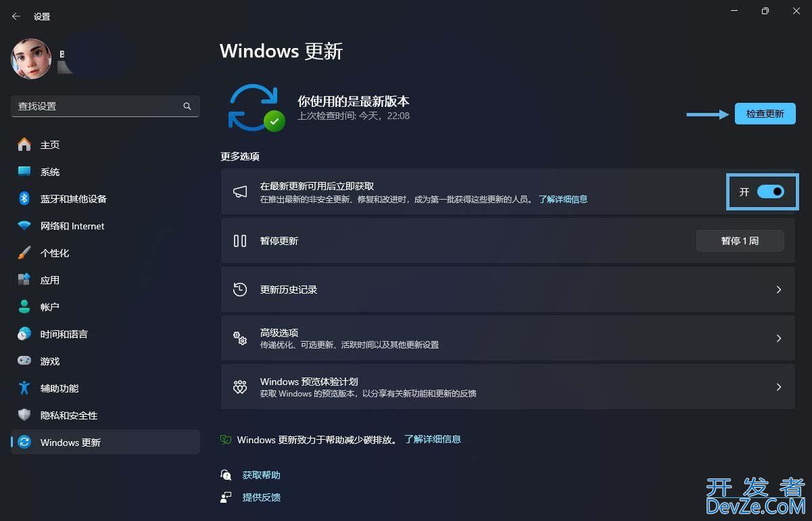
Task: Click the paintbrush icon for 个性化
Action: (x=24, y=253)
